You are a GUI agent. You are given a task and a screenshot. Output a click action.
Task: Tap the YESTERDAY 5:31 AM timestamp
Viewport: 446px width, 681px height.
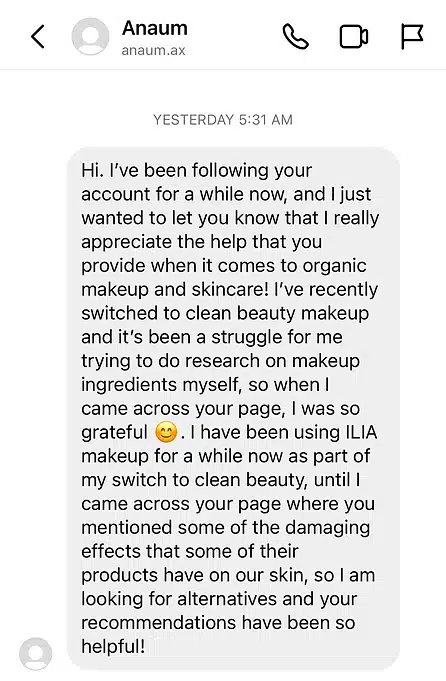(223, 120)
